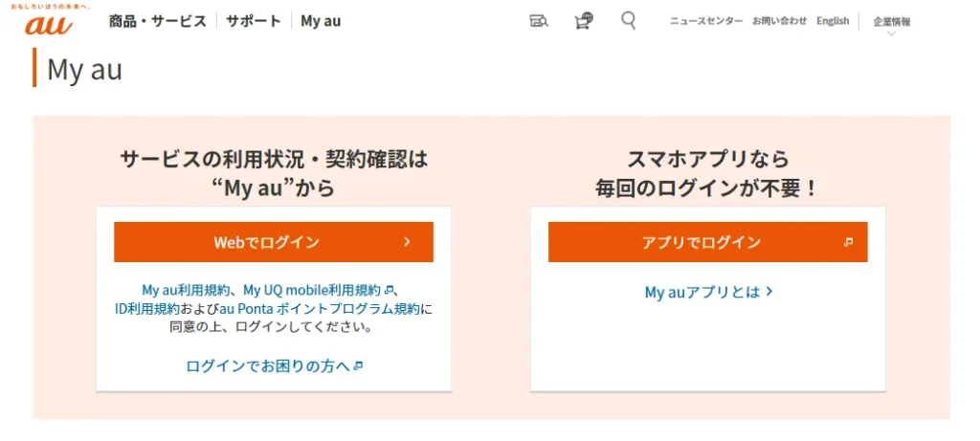
Task: Select My au in the top navigation
Action: 321,21
